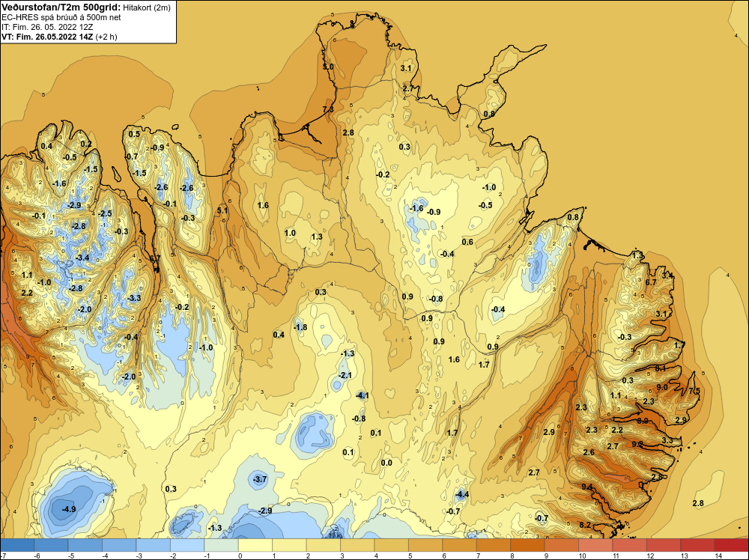This screenshot has width=749, height=560.
Task: Click the legend tick label '-7'
Action: click(3, 556)
